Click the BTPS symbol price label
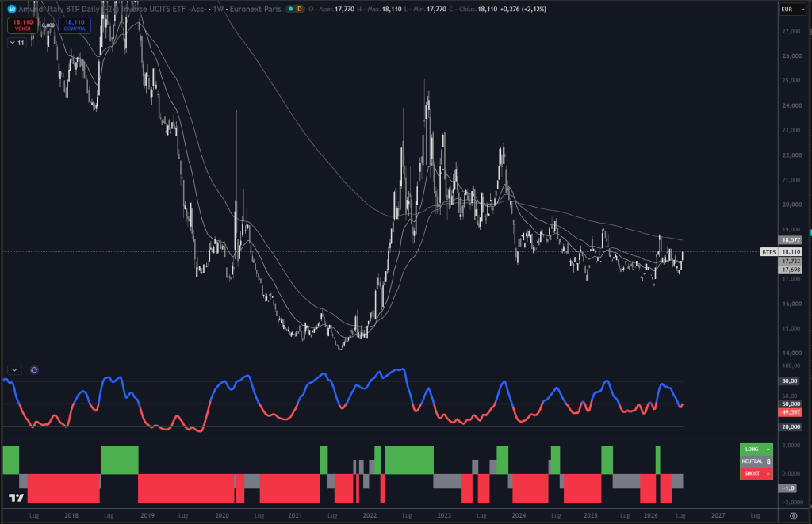This screenshot has width=812, height=524. [768, 251]
